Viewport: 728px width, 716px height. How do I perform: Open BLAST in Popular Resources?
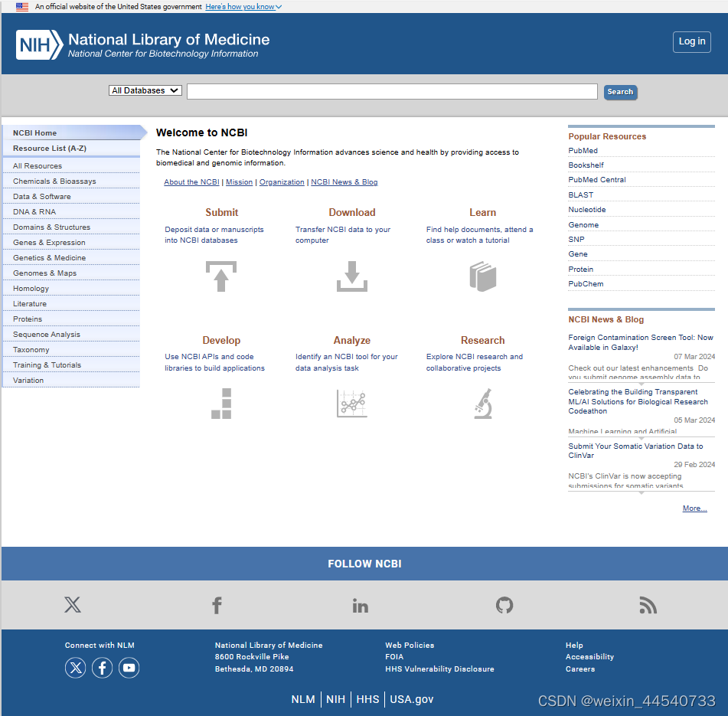click(580, 195)
